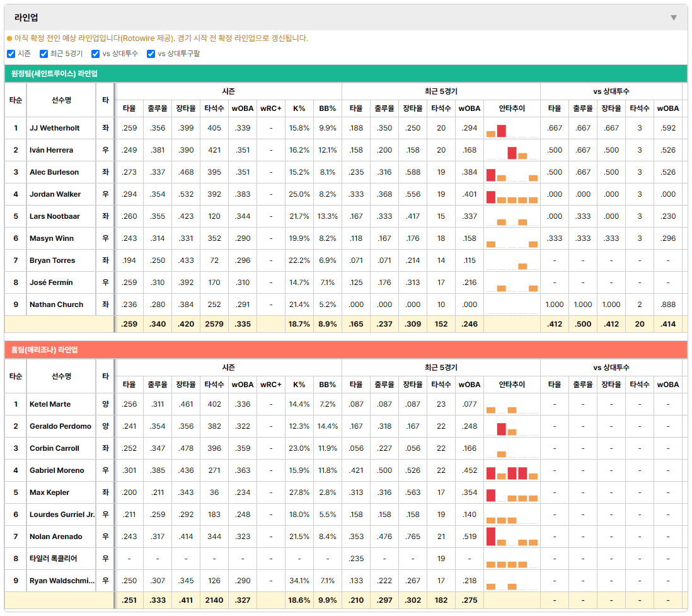692x616 pixels.
Task: Click Alec Burleson's hit trend chart
Action: [x=512, y=173]
